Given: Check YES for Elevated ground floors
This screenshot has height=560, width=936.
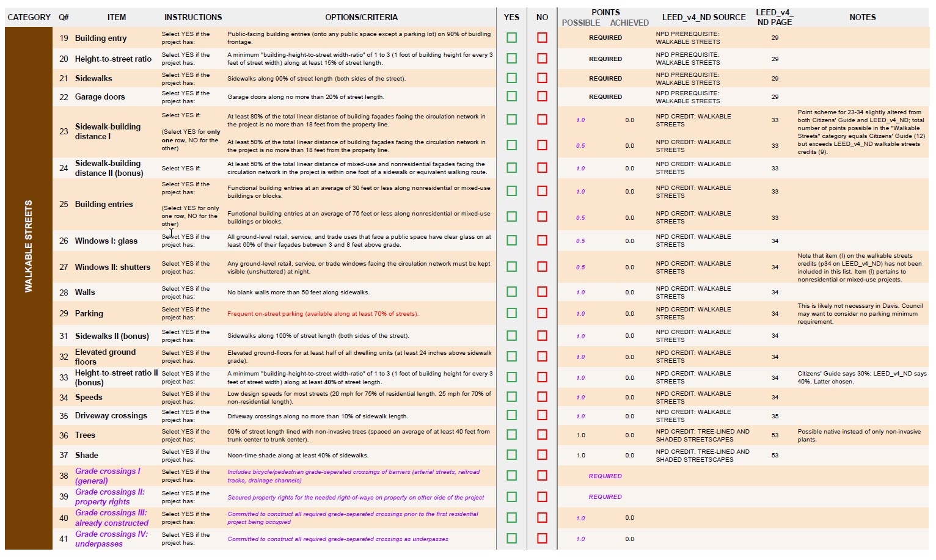Looking at the screenshot, I should tap(511, 357).
